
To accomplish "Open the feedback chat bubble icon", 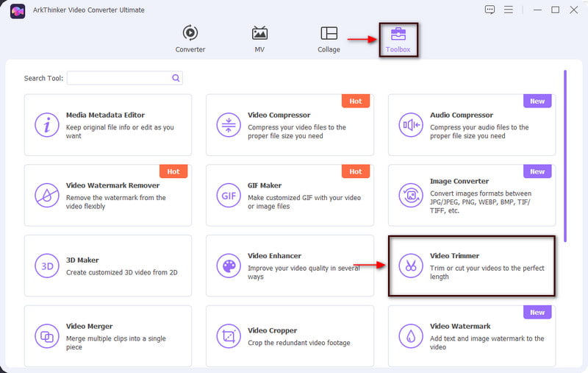I will [490, 10].
